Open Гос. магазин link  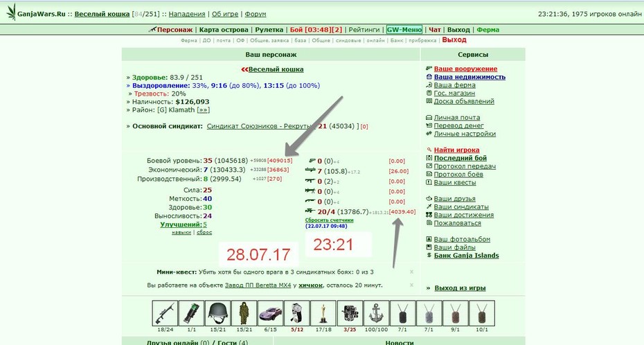454,94
